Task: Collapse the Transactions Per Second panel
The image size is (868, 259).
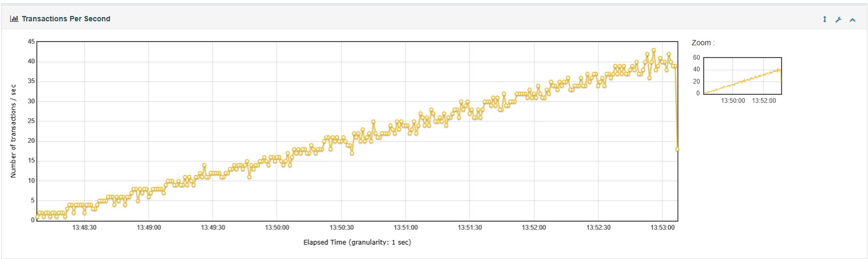Action: point(853,20)
